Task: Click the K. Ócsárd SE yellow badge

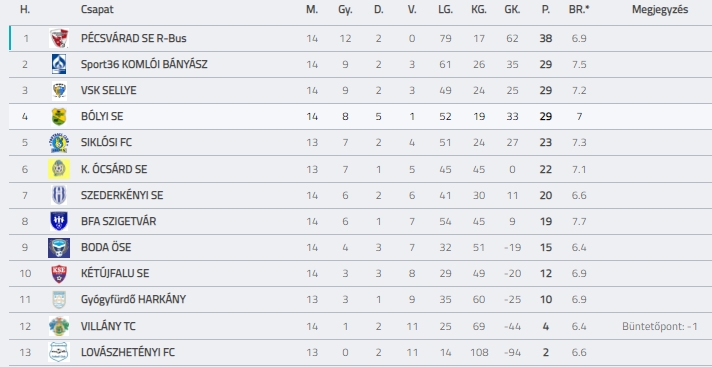Action: [59, 169]
